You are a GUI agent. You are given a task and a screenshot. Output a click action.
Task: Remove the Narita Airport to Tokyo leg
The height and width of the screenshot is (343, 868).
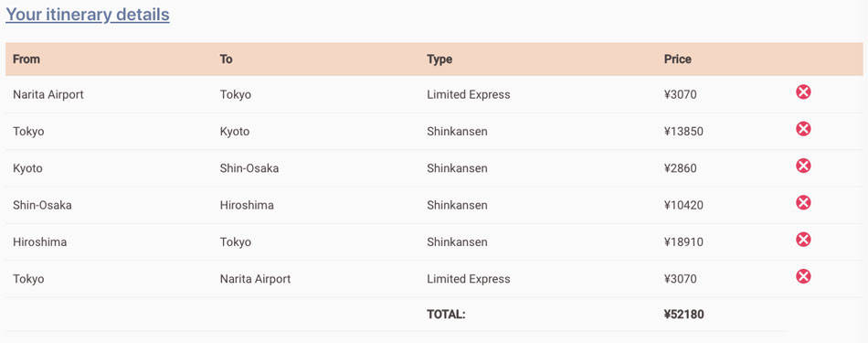(x=803, y=92)
